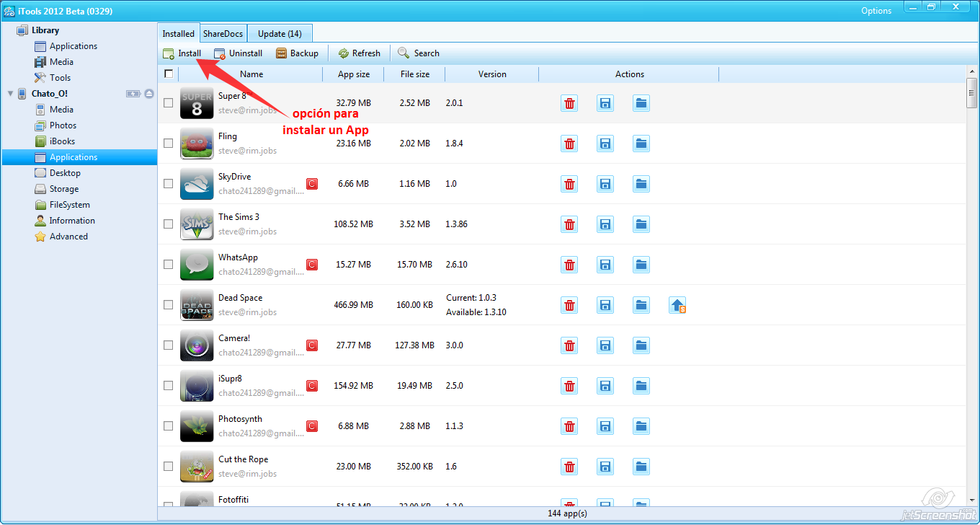Browse folder icon for Dead Space
The width and height of the screenshot is (980, 525).
[641, 305]
